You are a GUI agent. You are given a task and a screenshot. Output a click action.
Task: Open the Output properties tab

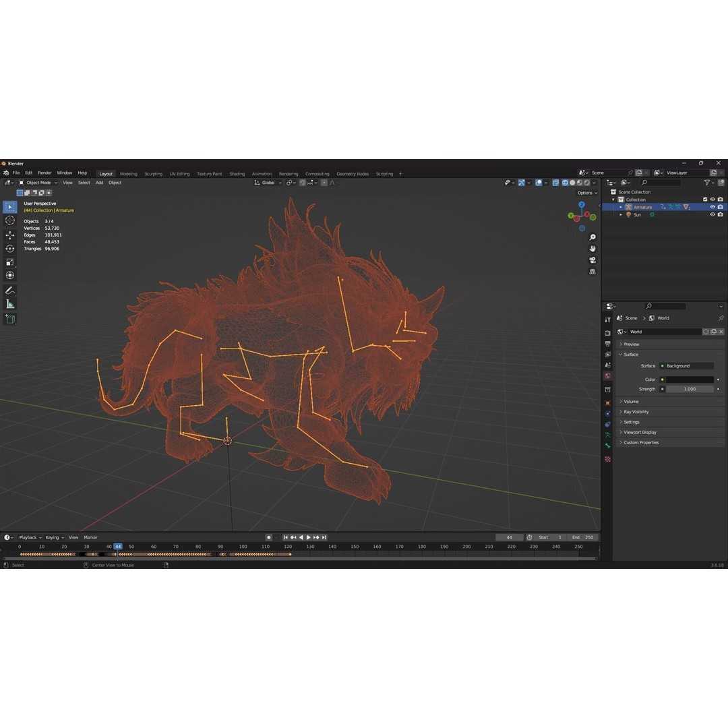[x=607, y=344]
